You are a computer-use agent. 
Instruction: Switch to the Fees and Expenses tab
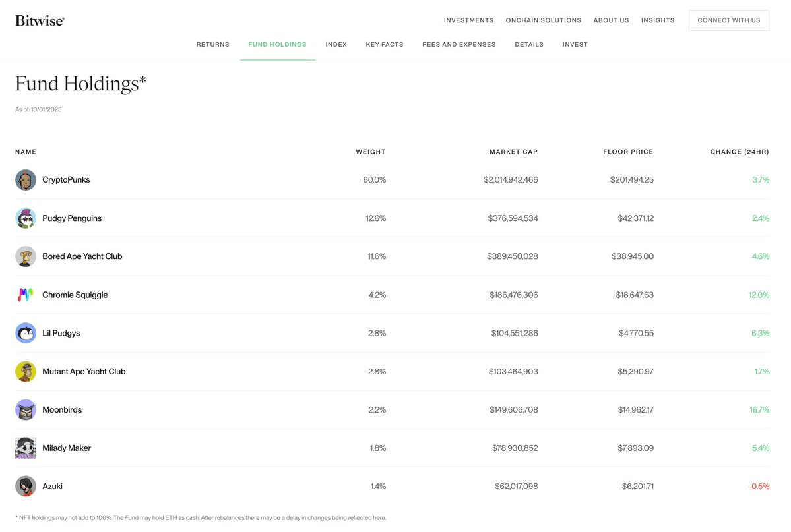(x=459, y=45)
